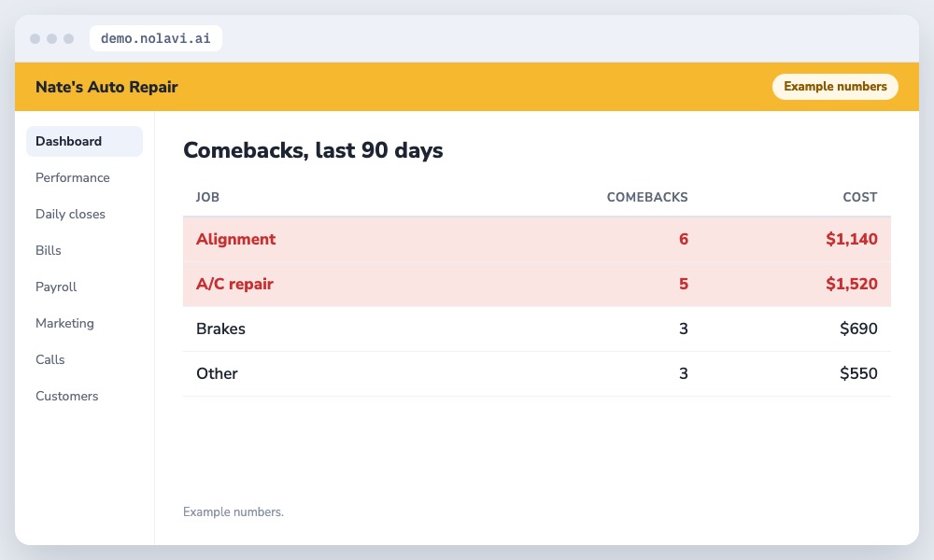Image resolution: width=934 pixels, height=560 pixels.
Task: Click Nate's Auto Repair title
Action: (x=106, y=87)
